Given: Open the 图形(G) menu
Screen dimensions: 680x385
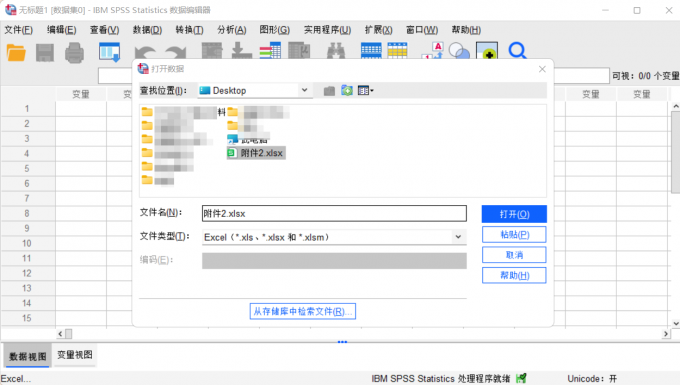Looking at the screenshot, I should click(275, 30).
